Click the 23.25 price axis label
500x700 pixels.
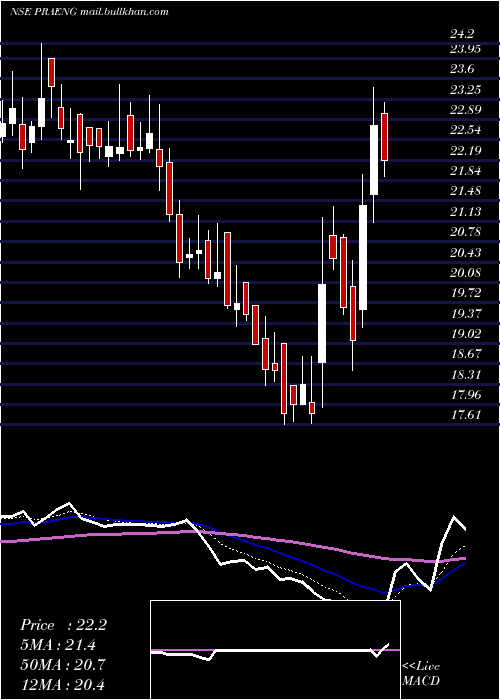[465, 89]
